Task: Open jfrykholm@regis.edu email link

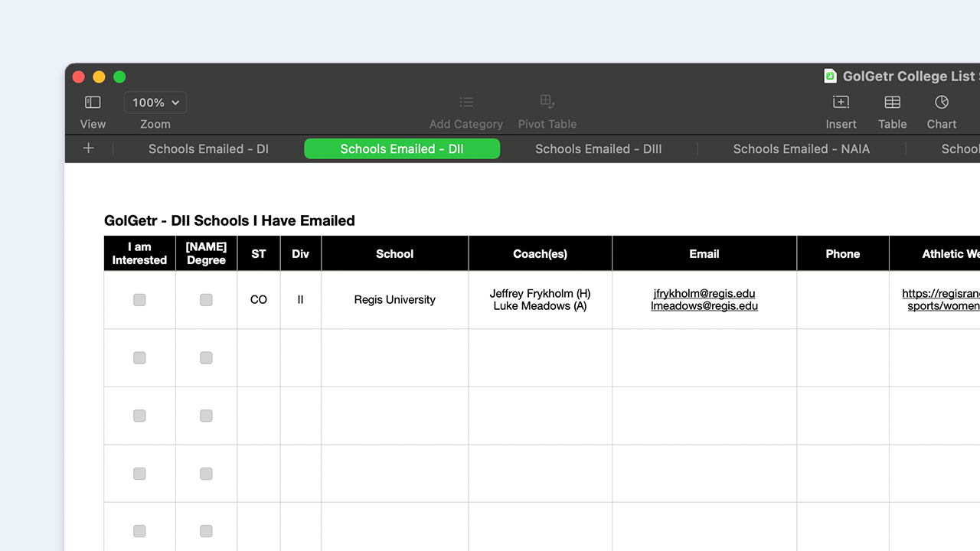Action: [x=704, y=293]
